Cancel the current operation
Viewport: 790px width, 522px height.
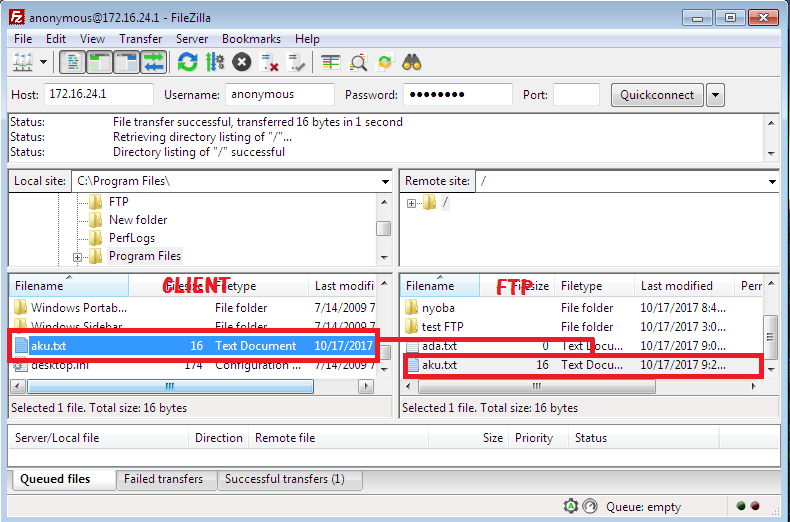[x=241, y=62]
